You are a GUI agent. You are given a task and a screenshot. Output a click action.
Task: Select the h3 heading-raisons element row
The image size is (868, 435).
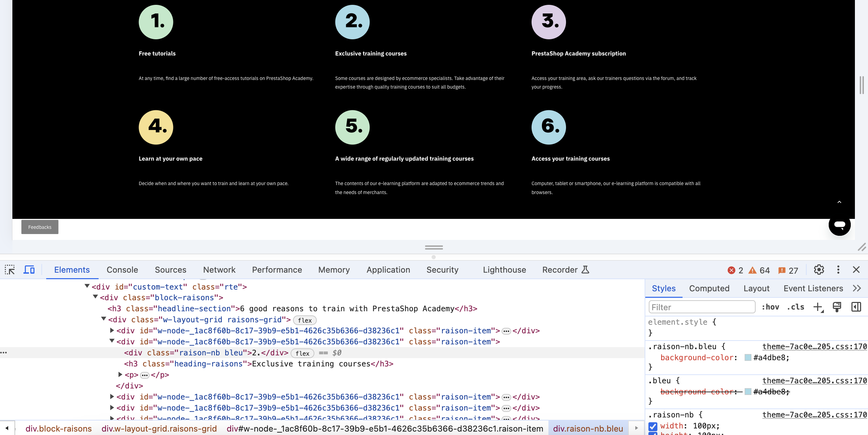click(x=259, y=364)
